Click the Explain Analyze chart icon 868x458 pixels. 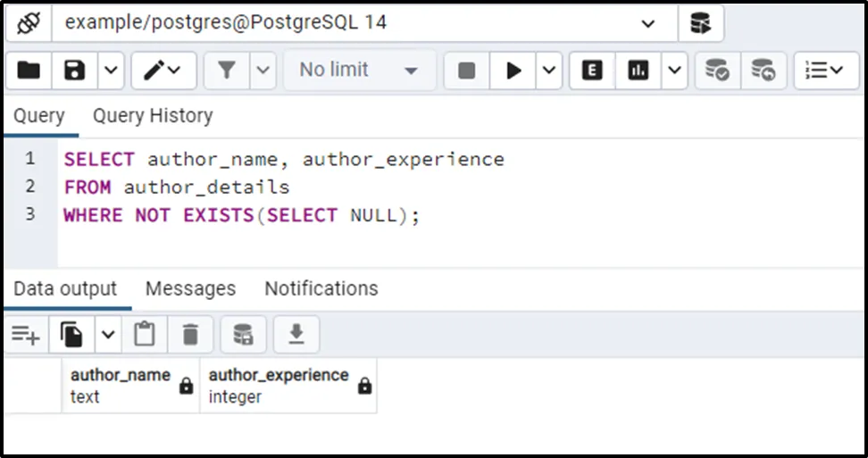click(x=638, y=71)
